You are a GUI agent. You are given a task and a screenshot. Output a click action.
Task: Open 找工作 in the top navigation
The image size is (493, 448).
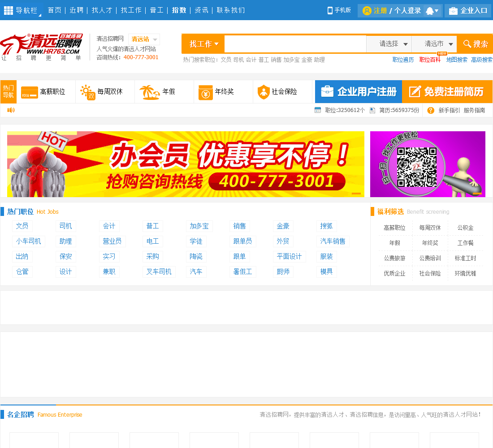131,10
